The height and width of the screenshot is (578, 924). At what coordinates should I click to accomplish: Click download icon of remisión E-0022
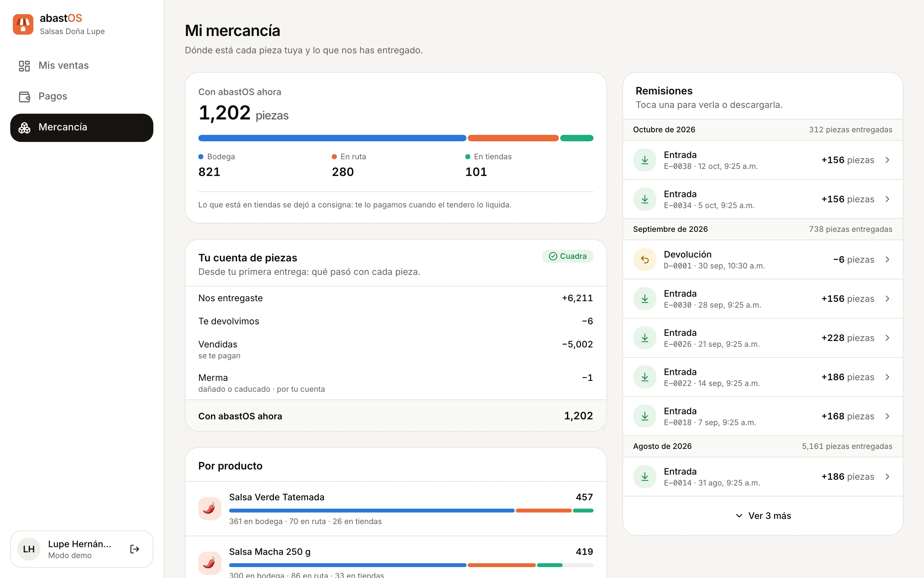click(645, 377)
